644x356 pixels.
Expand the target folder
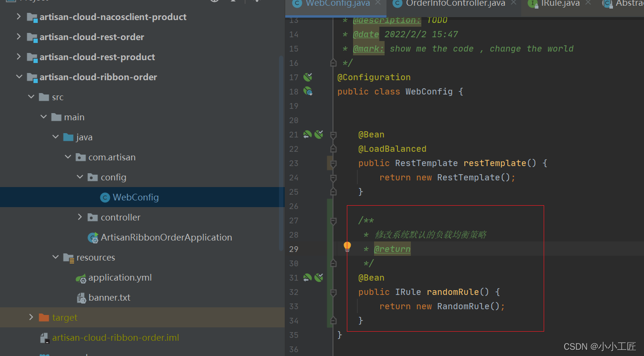(x=31, y=318)
